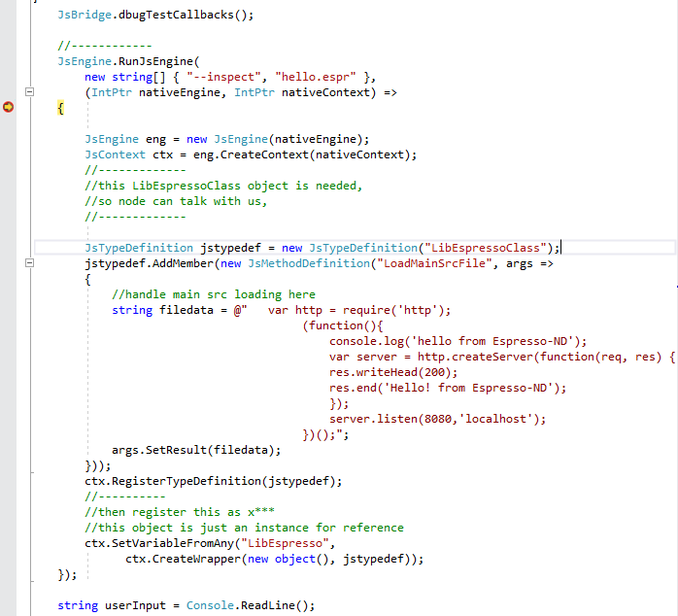This screenshot has width=678, height=616.
Task: Click the JsEngine.RunJsEngine( call
Action: pyautogui.click(x=129, y=61)
